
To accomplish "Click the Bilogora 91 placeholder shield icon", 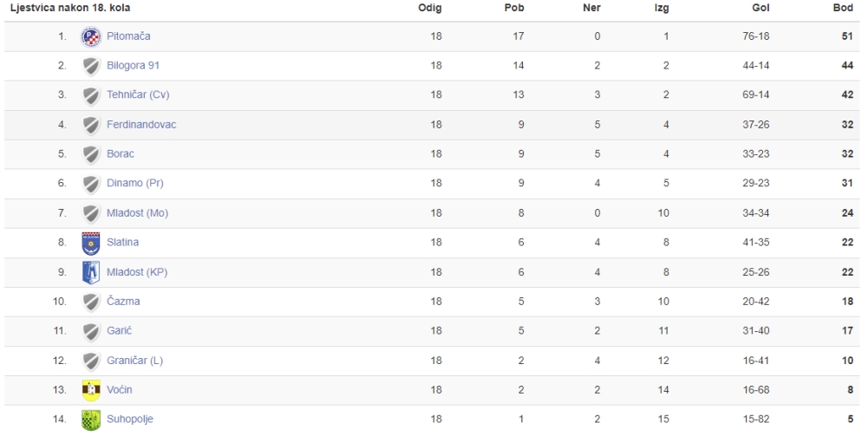I will coord(91,66).
